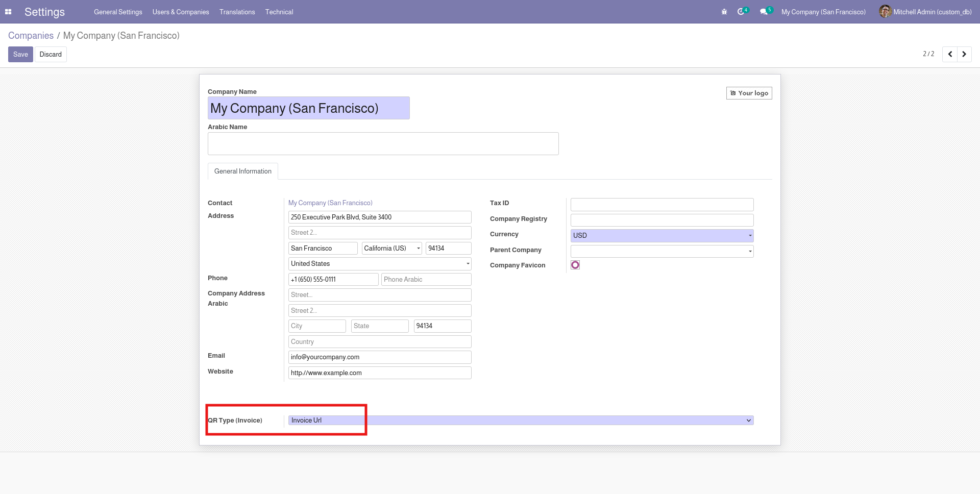Upload image via Your logo button
Viewport: 980px width, 494px height.
(749, 93)
